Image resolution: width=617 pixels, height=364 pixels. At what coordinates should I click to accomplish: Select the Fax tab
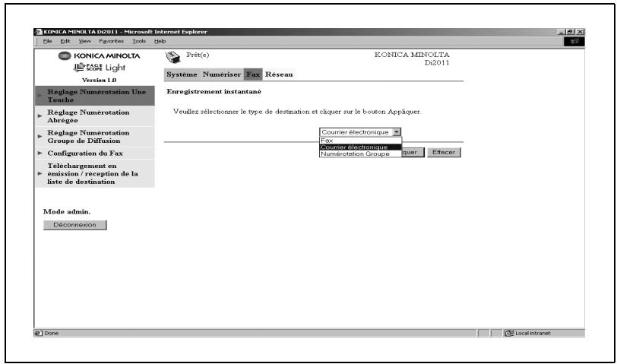(x=253, y=74)
